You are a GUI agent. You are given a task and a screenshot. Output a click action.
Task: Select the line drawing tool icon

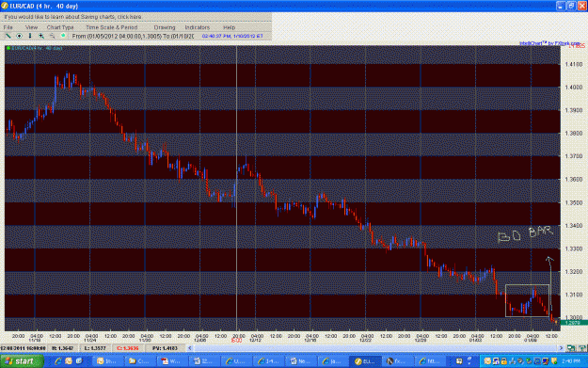tap(8, 36)
